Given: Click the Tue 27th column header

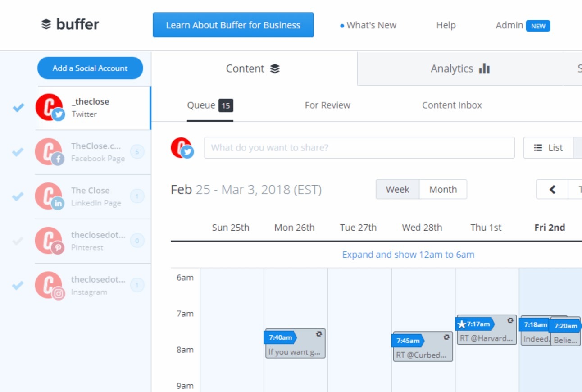Looking at the screenshot, I should click(358, 228).
